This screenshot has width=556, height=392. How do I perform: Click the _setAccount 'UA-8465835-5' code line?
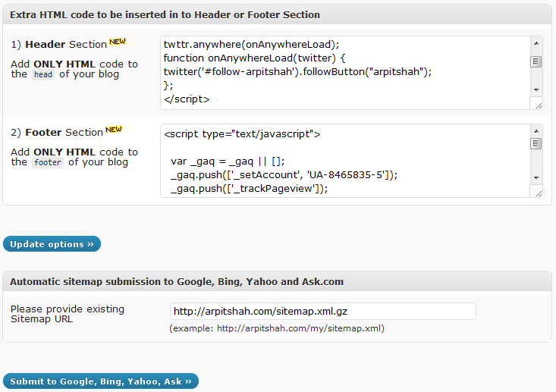284,174
